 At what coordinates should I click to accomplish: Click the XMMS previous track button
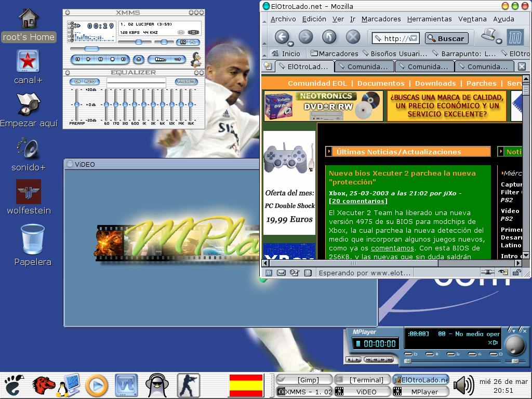78,59
